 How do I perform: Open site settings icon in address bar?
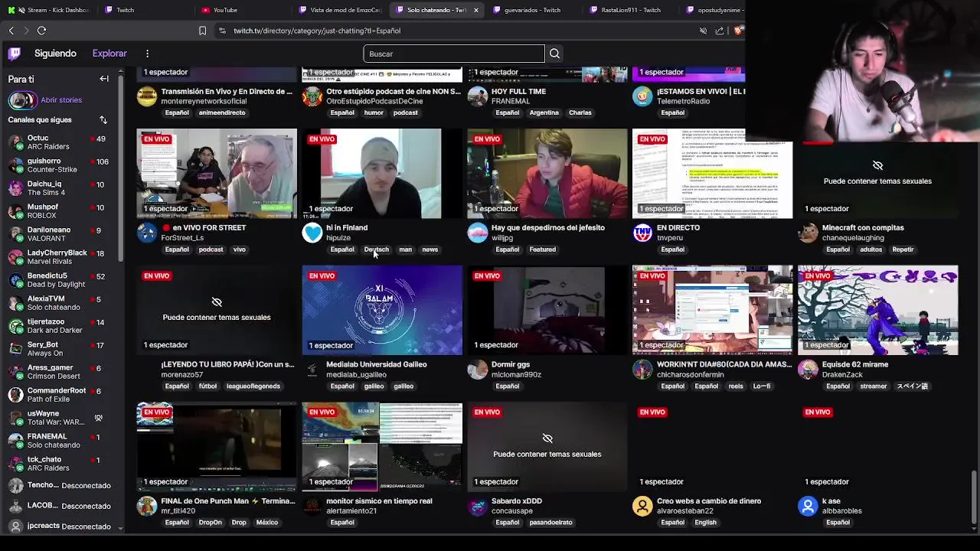point(222,31)
